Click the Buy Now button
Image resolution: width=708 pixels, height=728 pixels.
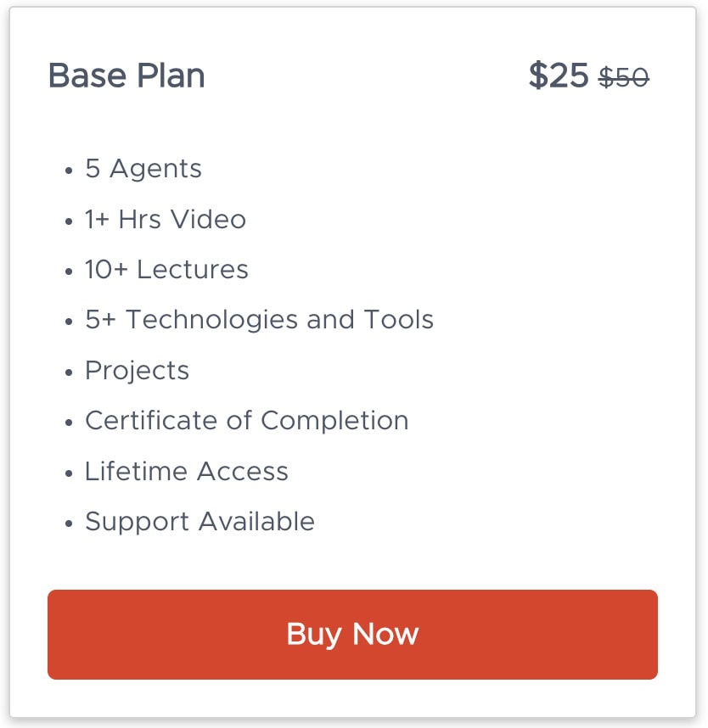pos(352,635)
